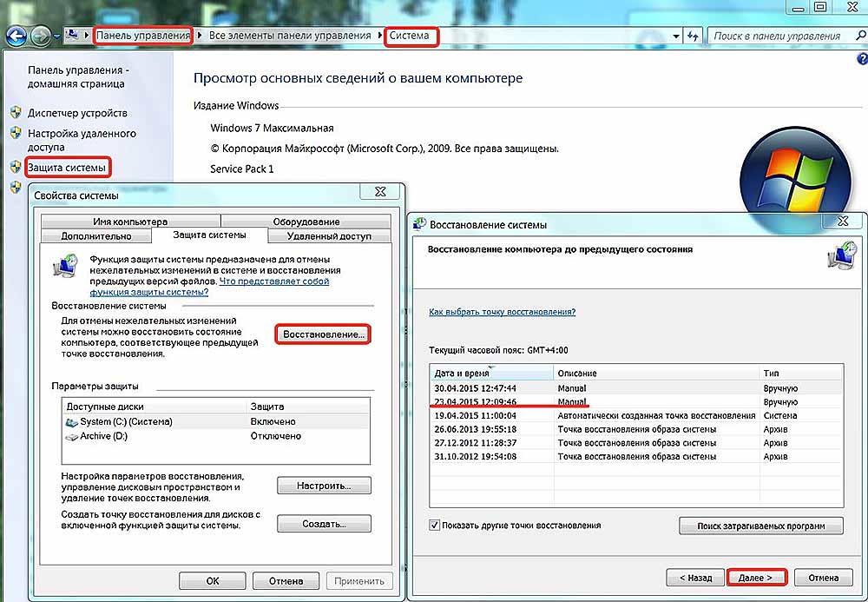The image size is (868, 602).
Task: Click Далее > button in restore wizard
Action: pyautogui.click(x=756, y=578)
